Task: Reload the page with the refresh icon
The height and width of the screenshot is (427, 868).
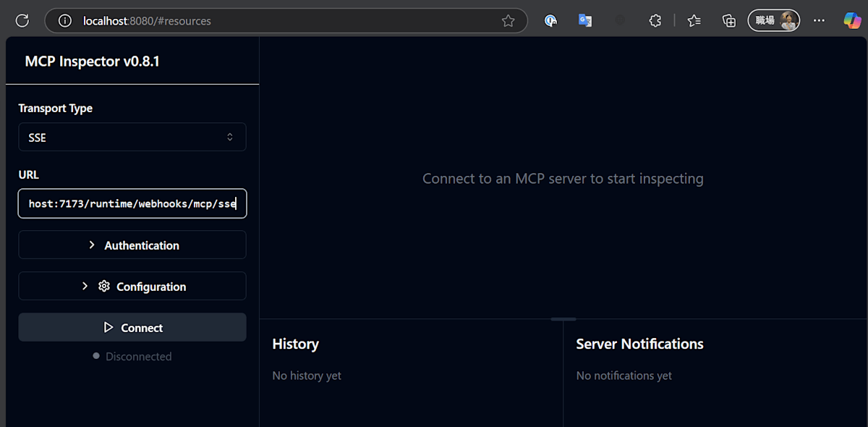Action: pos(22,21)
